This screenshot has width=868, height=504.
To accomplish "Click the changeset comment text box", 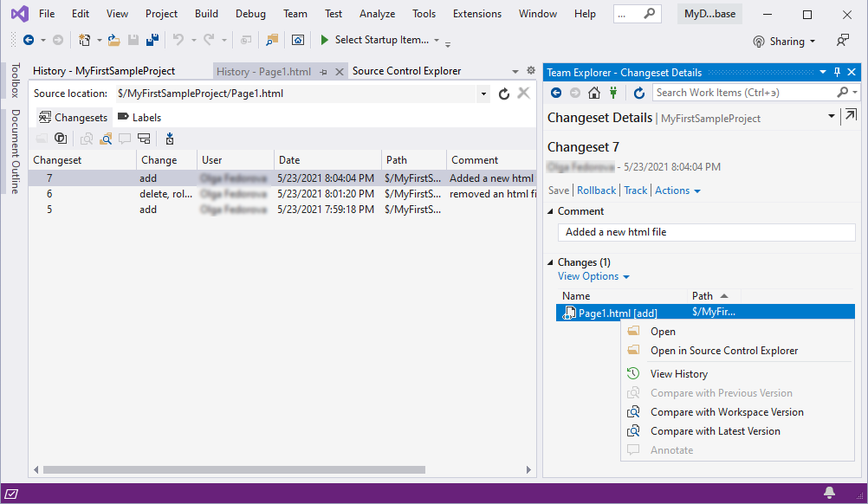I will [706, 232].
